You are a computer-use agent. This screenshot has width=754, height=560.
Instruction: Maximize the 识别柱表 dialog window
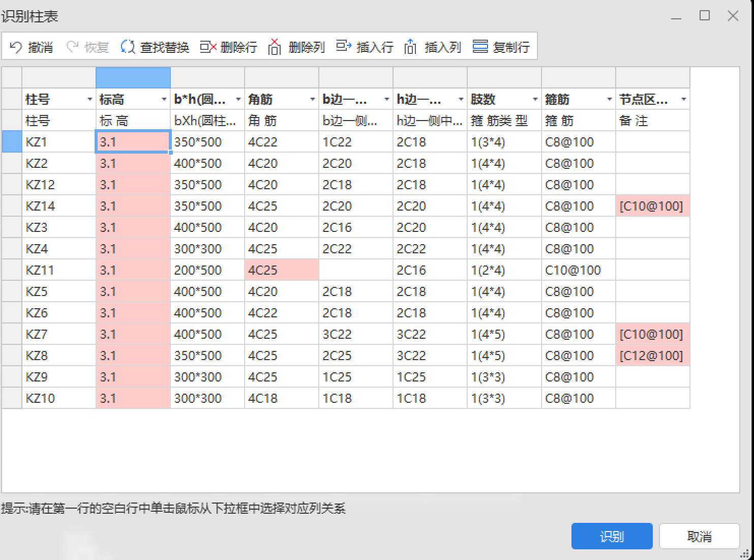tap(705, 16)
